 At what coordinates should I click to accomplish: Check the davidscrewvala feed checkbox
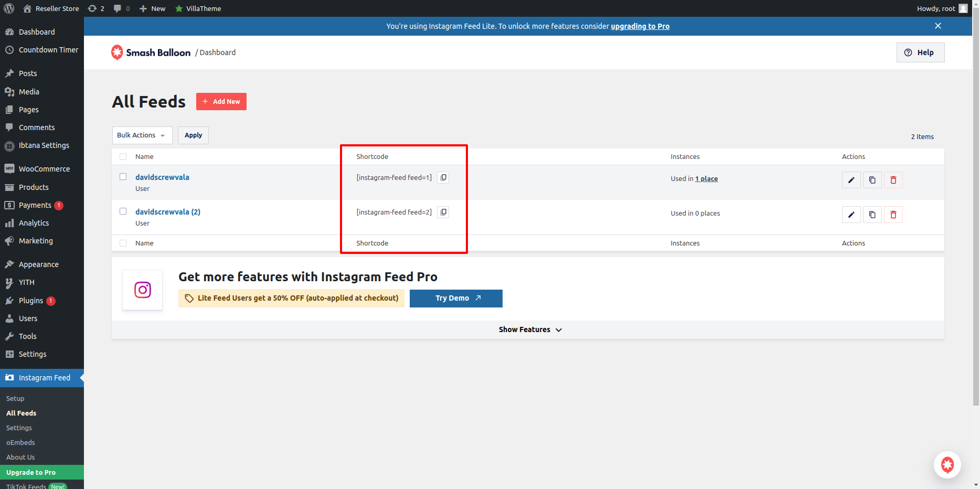[x=123, y=177]
